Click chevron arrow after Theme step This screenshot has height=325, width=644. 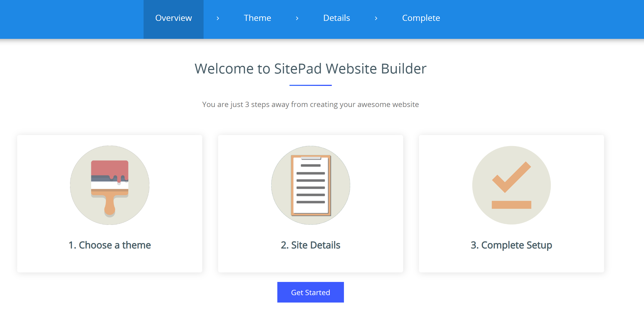coord(297,18)
